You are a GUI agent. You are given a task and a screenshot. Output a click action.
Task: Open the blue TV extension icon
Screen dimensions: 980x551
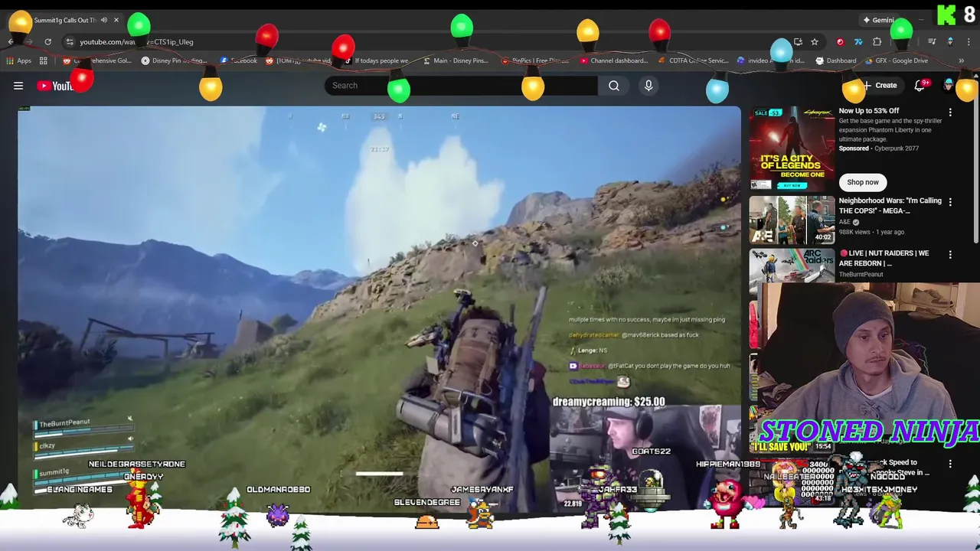coord(858,42)
